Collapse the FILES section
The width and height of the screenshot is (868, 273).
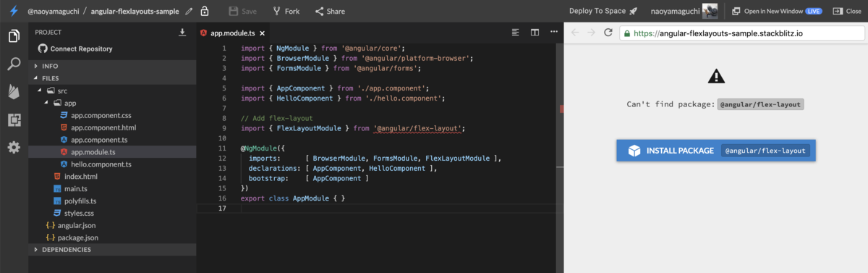click(x=112, y=78)
